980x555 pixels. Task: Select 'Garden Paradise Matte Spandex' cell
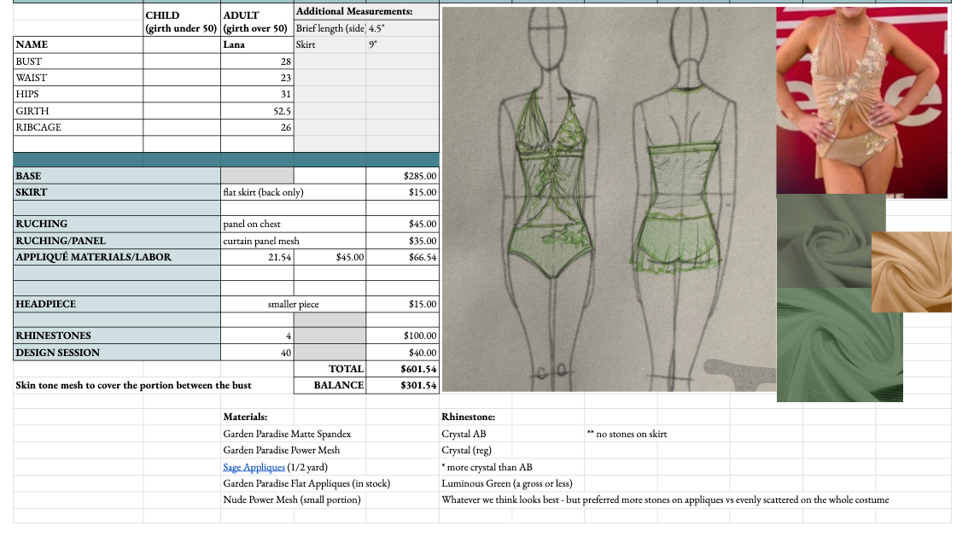coord(287,434)
